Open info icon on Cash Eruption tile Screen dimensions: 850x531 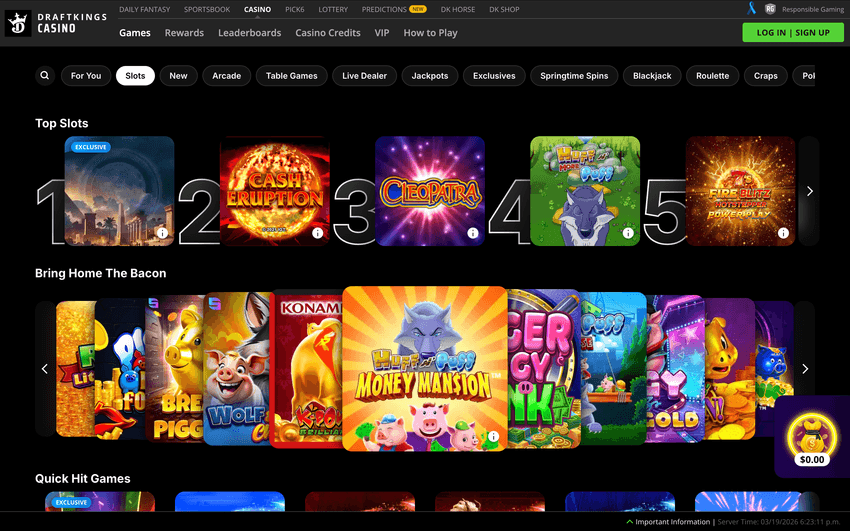tap(317, 233)
